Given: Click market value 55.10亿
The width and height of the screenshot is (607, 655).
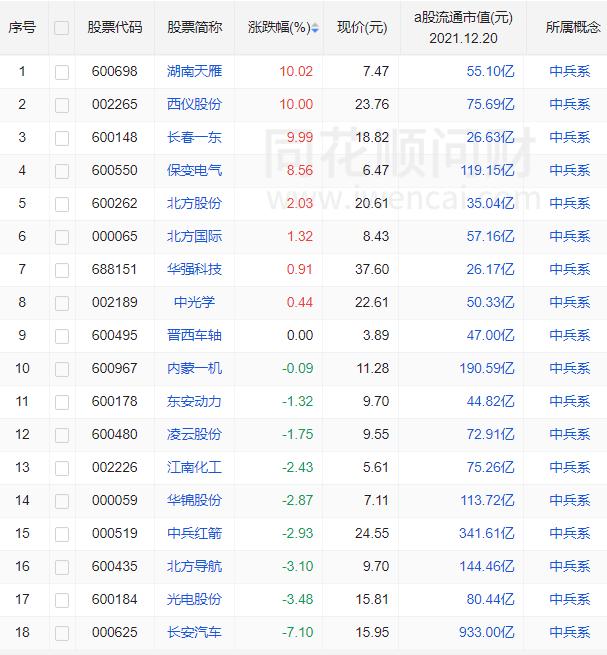Looking at the screenshot, I should pos(490,71).
